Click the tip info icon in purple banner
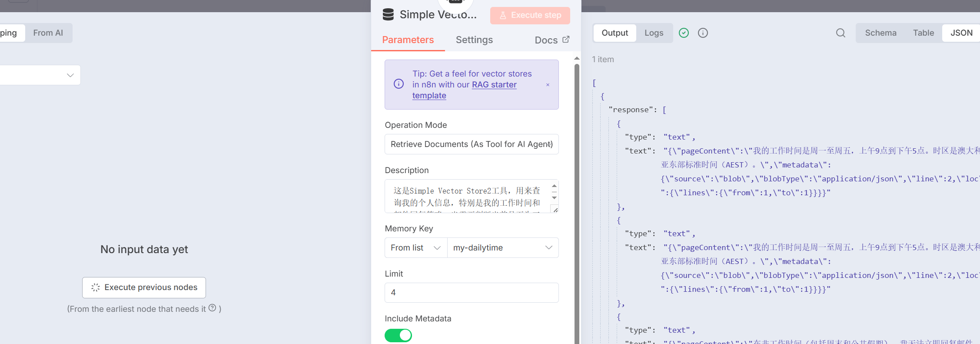This screenshot has width=980, height=344. (399, 84)
